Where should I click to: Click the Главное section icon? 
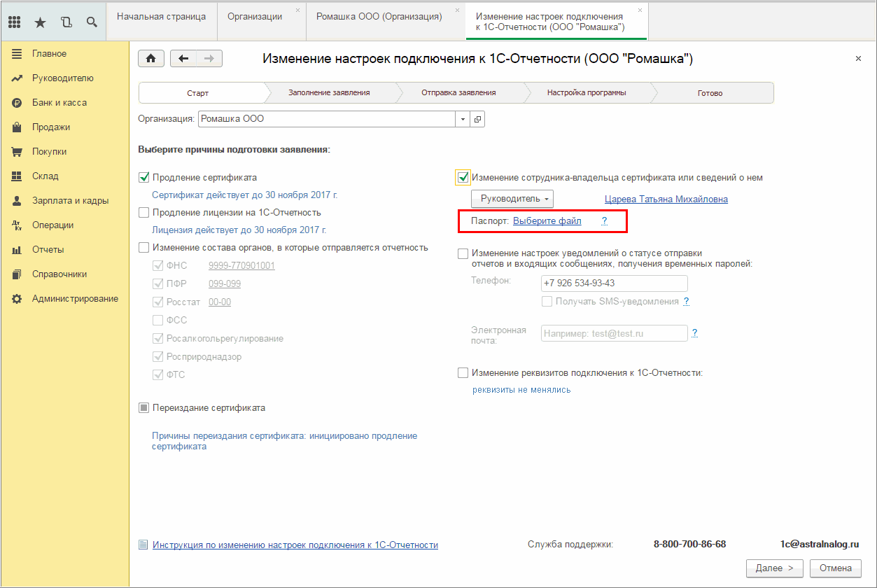17,54
